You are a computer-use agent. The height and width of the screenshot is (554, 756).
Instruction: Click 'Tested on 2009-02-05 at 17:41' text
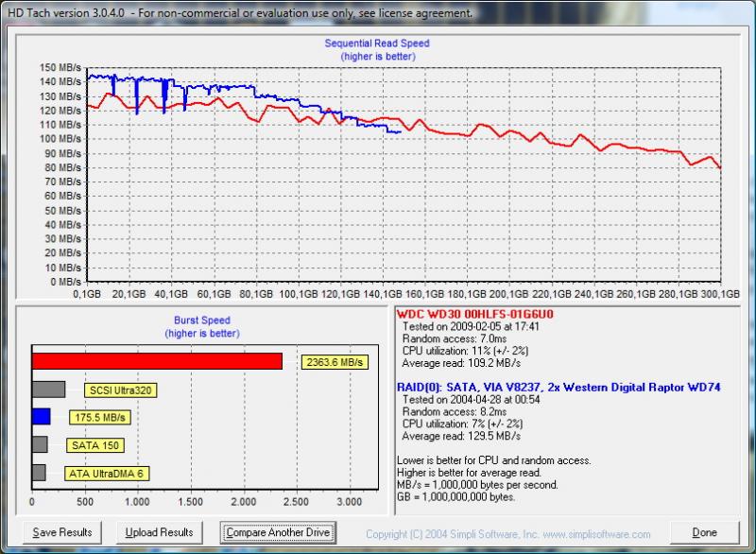[x=471, y=326]
